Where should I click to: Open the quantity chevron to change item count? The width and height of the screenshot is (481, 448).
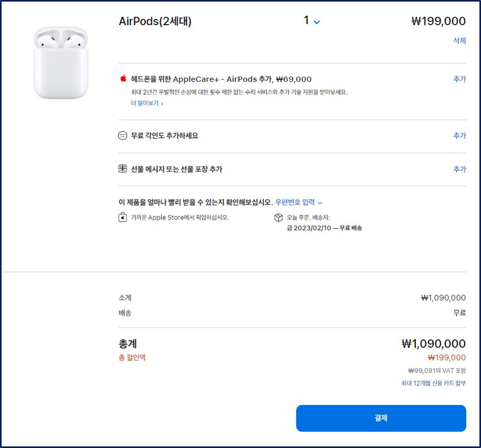[x=316, y=22]
